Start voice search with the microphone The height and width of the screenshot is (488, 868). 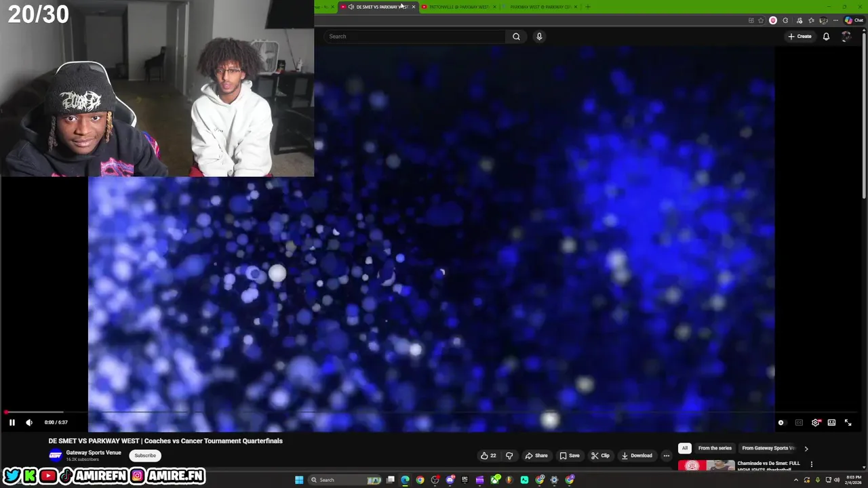click(x=539, y=37)
